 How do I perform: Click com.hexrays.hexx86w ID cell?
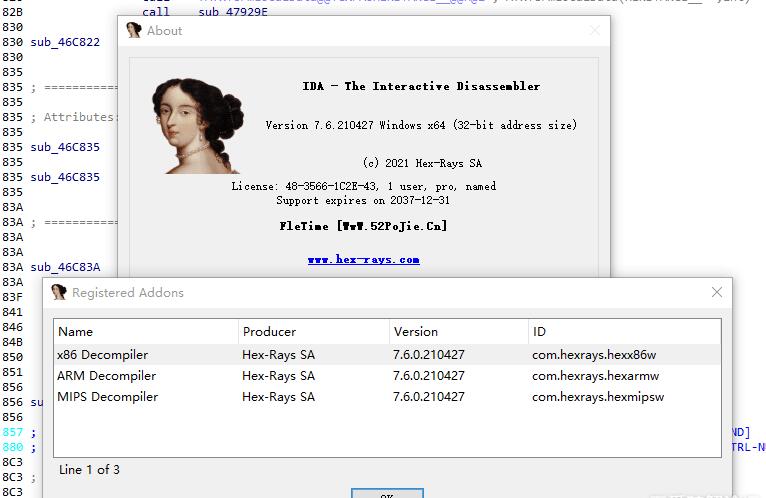click(594, 354)
